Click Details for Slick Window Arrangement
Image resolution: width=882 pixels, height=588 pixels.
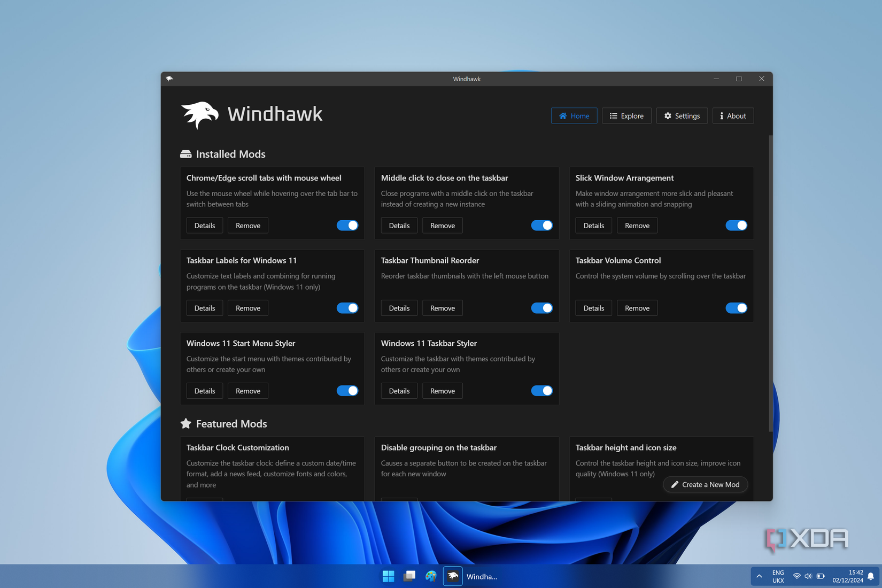(x=593, y=225)
